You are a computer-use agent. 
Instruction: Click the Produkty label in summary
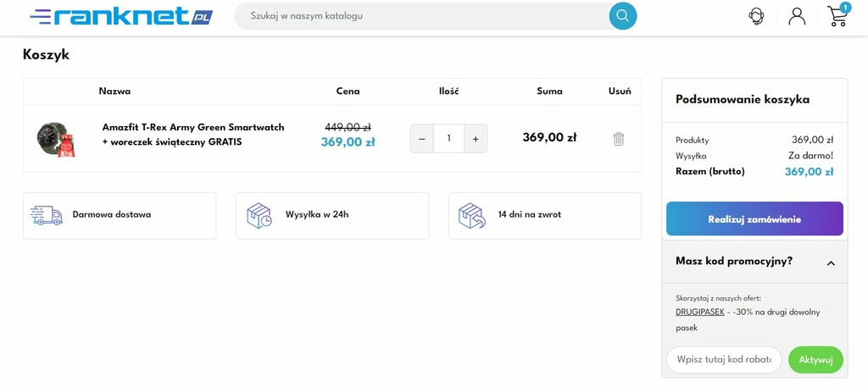[x=692, y=141]
